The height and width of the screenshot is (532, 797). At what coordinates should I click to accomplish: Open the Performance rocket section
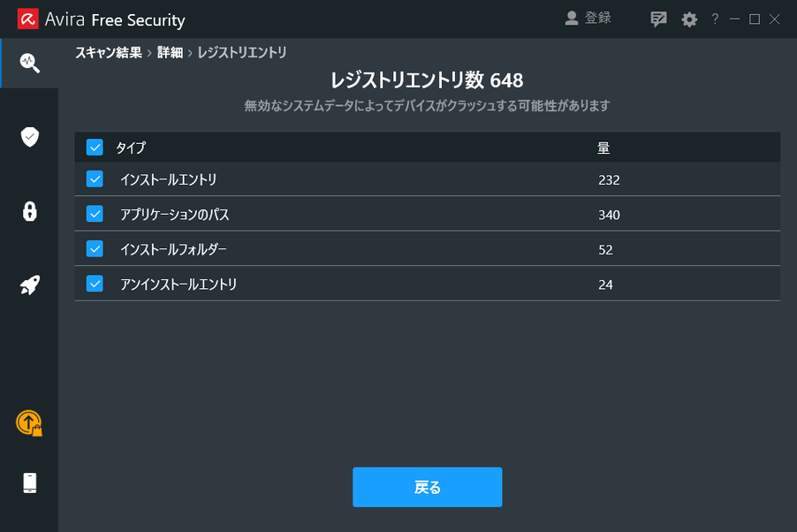click(x=30, y=285)
